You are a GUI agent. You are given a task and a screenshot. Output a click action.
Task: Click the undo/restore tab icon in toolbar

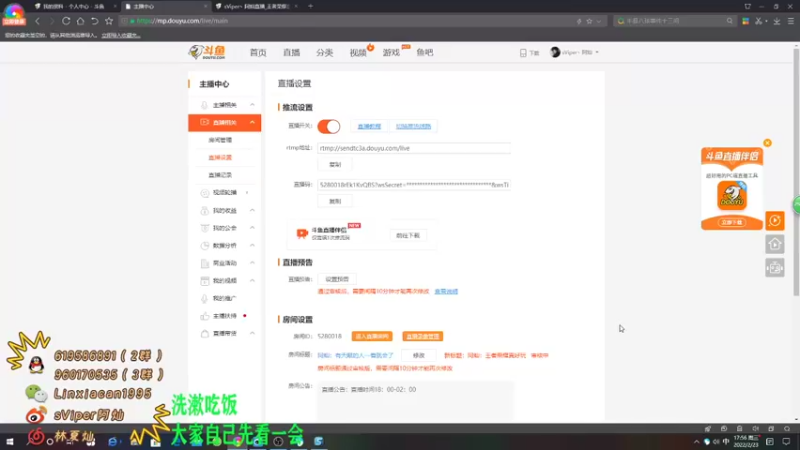click(x=94, y=21)
